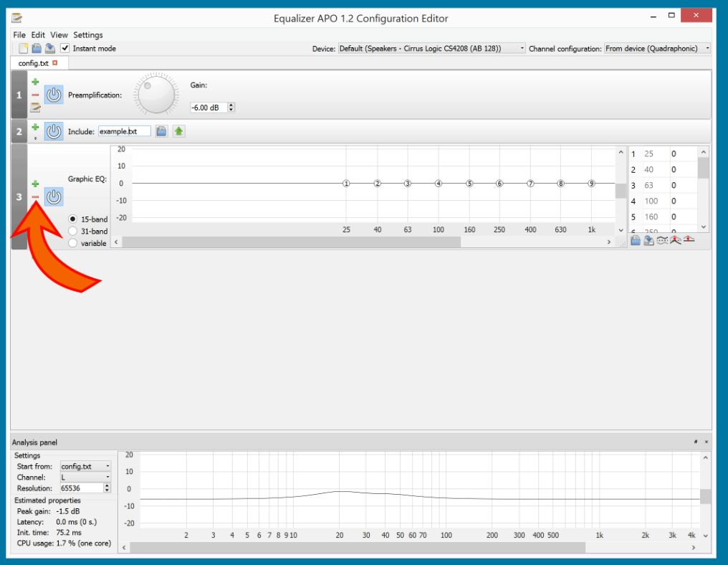The width and height of the screenshot is (728, 565).
Task: Click the new file icon in the toolbar
Action: pyautogui.click(x=24, y=49)
